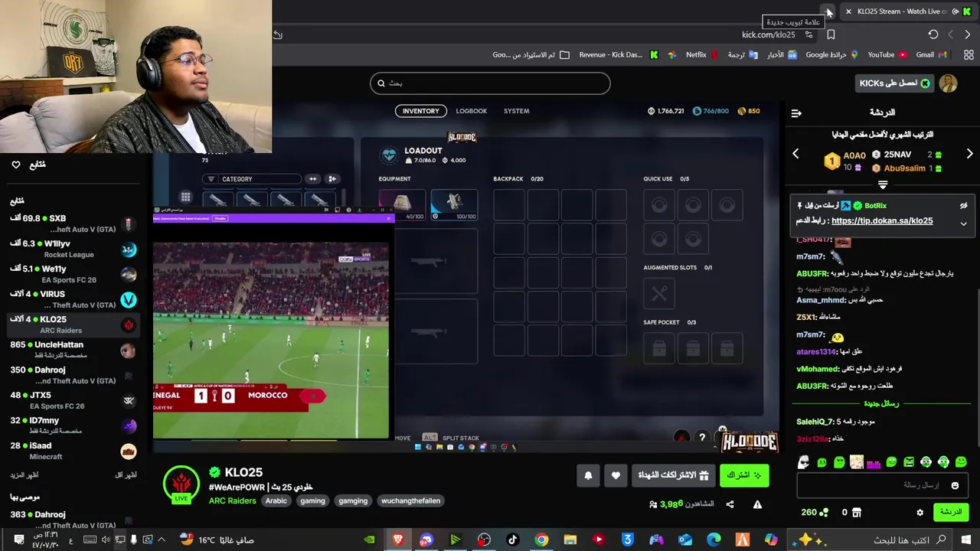Click the Kick search box
This screenshot has width=980, height=551.
click(490, 83)
